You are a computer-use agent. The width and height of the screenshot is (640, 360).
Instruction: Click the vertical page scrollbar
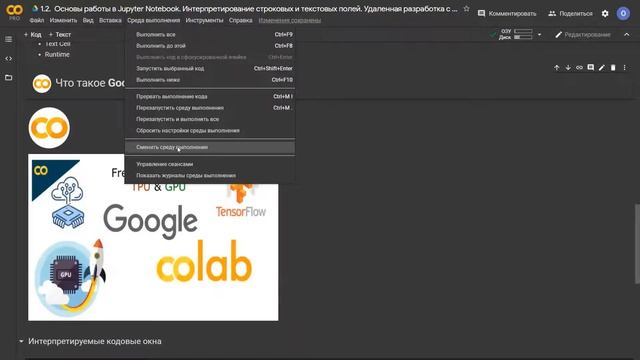637,243
